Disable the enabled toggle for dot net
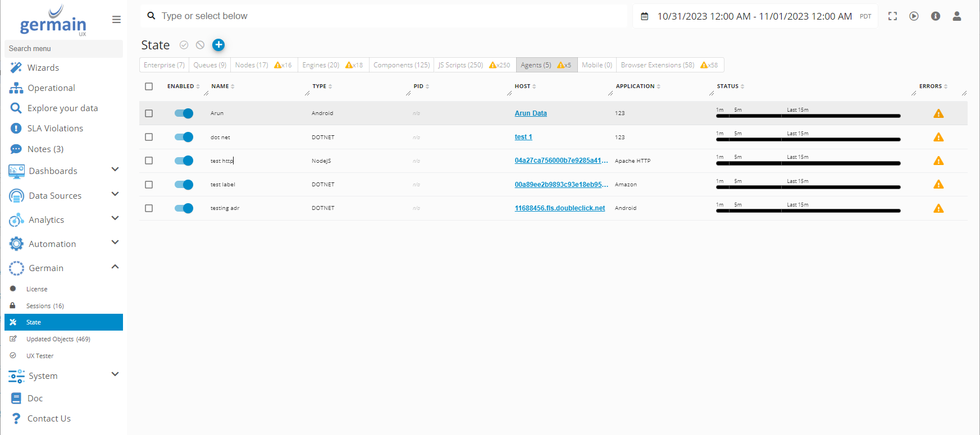Screen dimensions: 980x435 [x=184, y=137]
